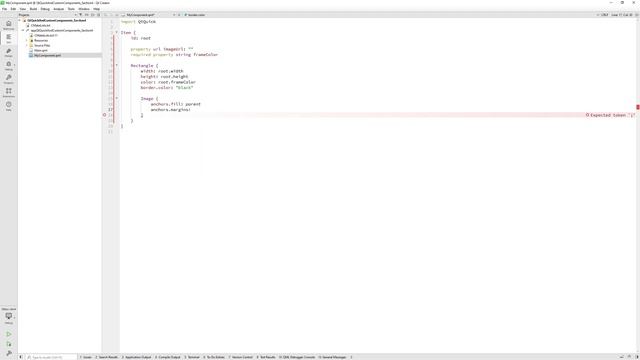
Task: Open the Tools menu
Action: coord(71,9)
